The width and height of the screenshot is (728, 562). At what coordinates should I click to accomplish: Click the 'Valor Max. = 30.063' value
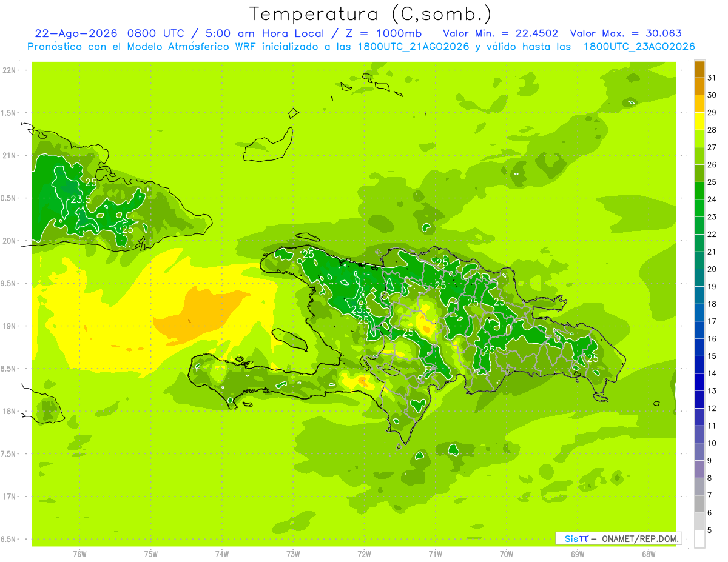pos(627,33)
